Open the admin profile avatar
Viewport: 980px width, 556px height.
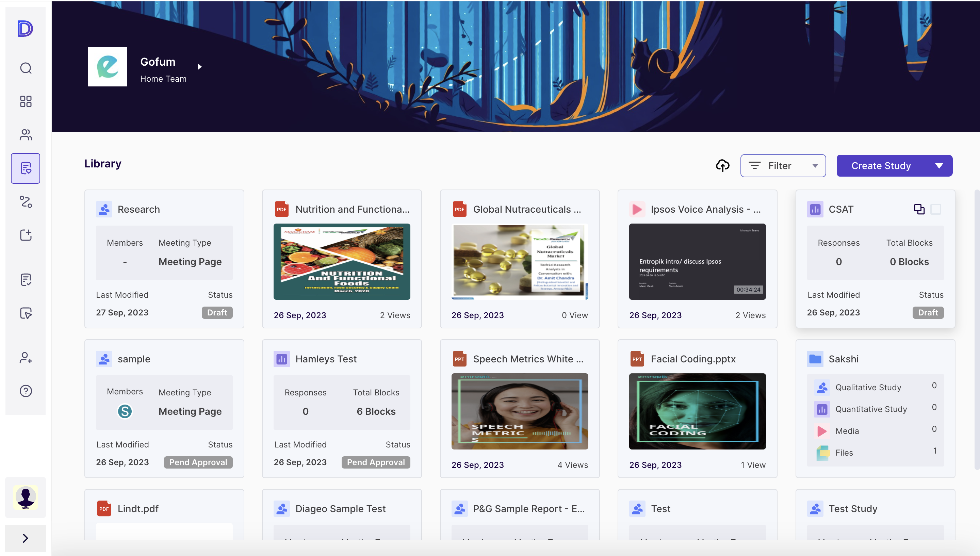pos(26,497)
